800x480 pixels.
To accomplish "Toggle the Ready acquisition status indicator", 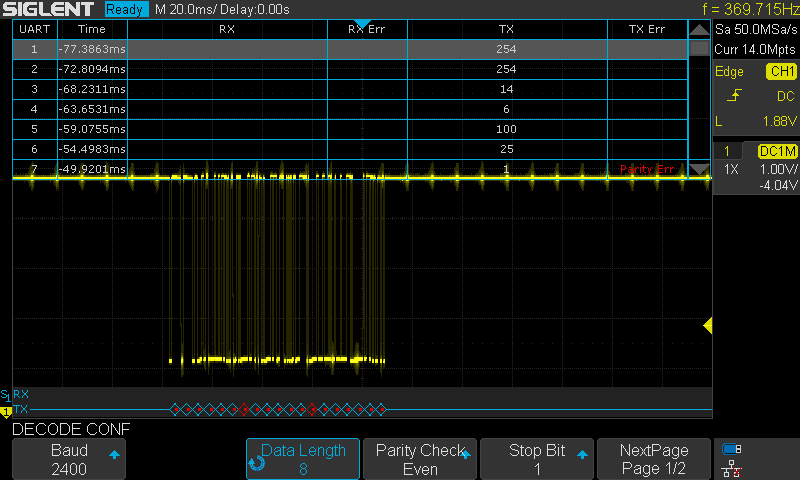I will pyautogui.click(x=127, y=10).
